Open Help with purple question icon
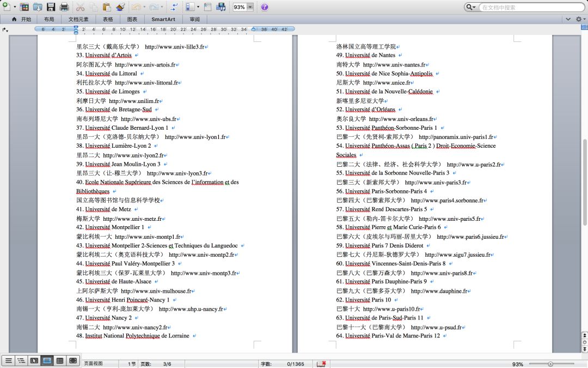 pyautogui.click(x=265, y=7)
